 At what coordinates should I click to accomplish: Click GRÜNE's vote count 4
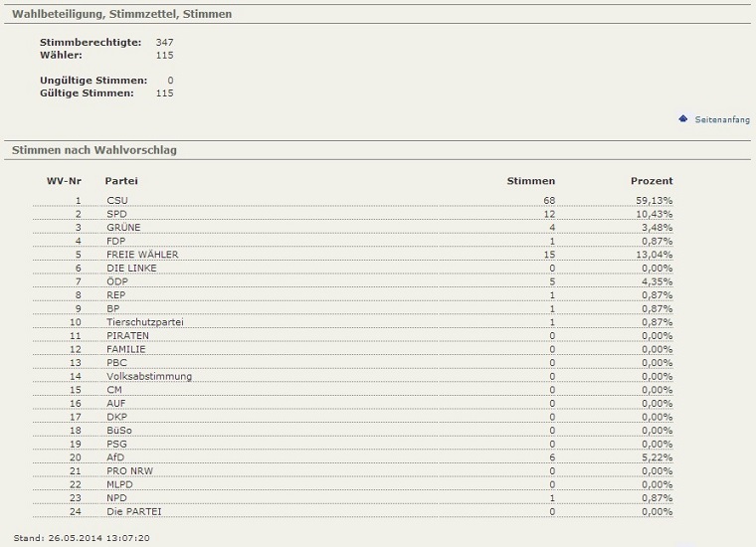point(552,228)
